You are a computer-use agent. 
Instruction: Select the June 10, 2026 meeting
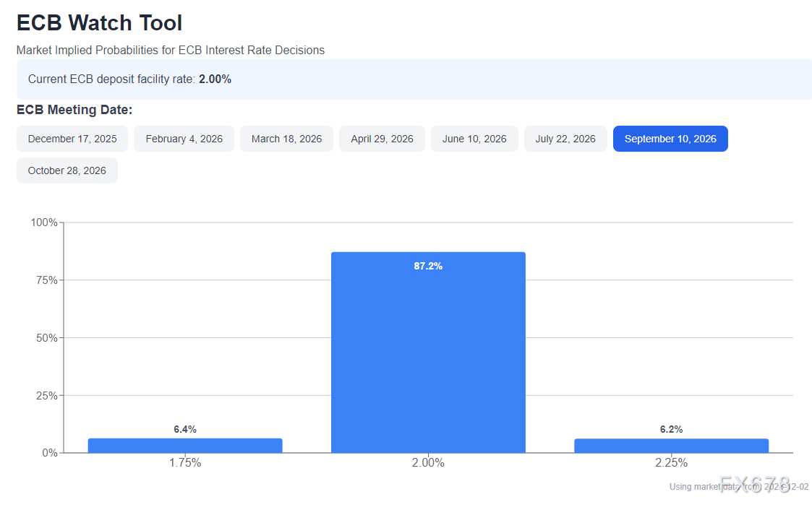click(x=474, y=139)
